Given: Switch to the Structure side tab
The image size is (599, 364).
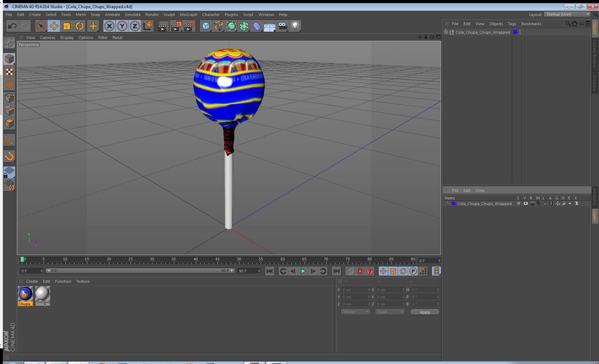Looking at the screenshot, I should 595,82.
